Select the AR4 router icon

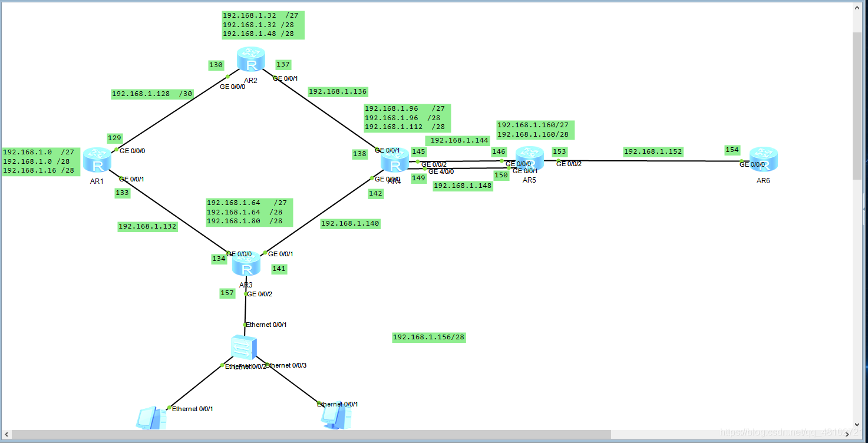pyautogui.click(x=394, y=161)
